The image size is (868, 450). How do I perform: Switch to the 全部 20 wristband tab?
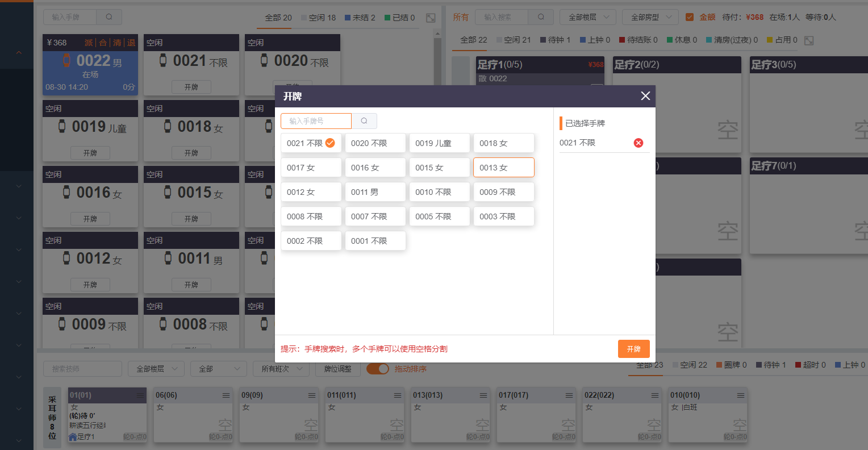pos(278,18)
